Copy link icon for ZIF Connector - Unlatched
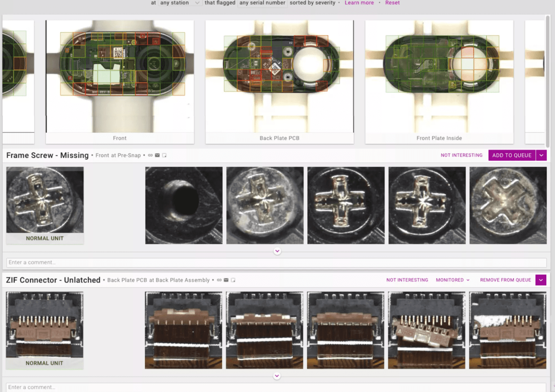Image resolution: width=555 pixels, height=392 pixels. pos(219,280)
